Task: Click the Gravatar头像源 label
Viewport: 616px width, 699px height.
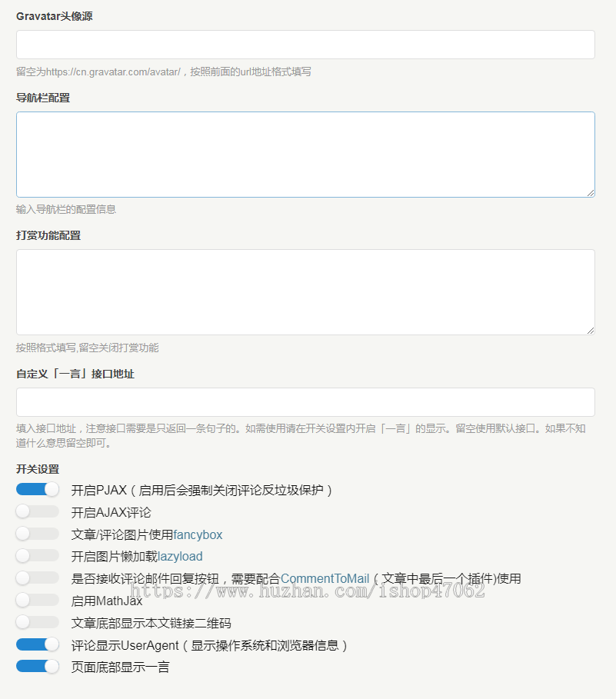Action: (x=55, y=16)
